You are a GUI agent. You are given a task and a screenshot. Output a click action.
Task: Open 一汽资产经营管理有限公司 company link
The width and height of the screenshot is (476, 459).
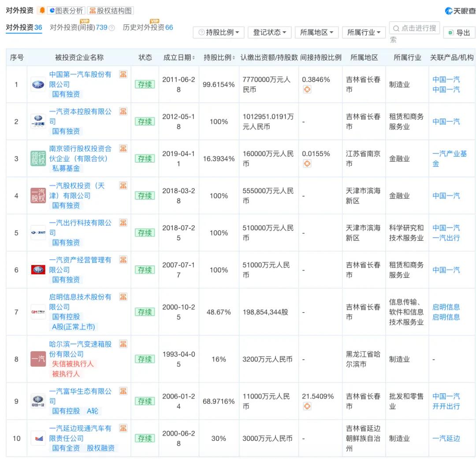pos(80,265)
